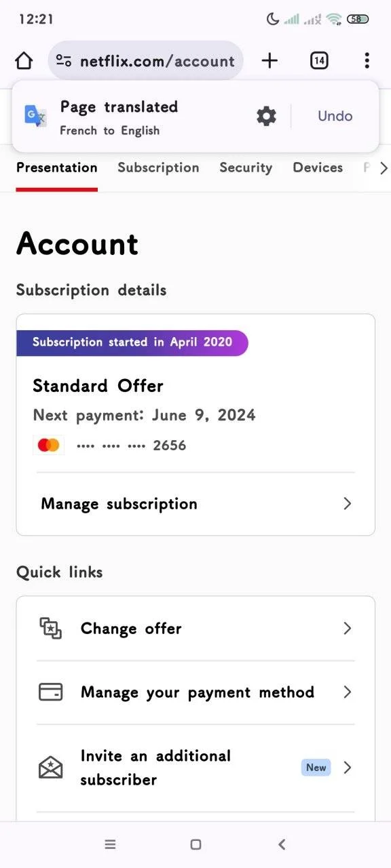Open Manage your payment method chevron
391x868 pixels.
point(347,692)
